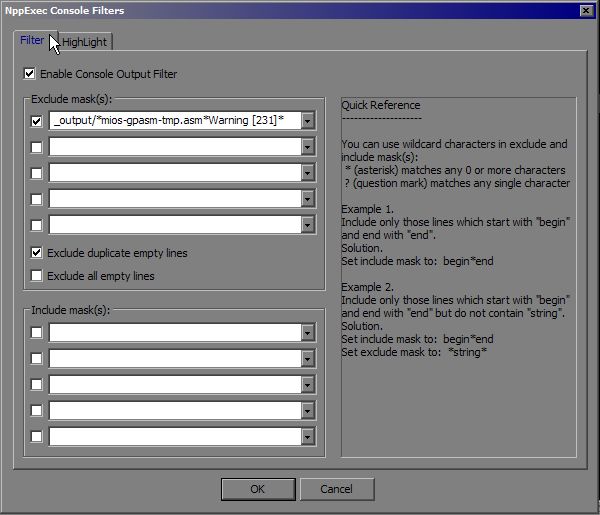The width and height of the screenshot is (600, 515).
Task: Enable Exclude all empty lines
Action: click(x=37, y=275)
